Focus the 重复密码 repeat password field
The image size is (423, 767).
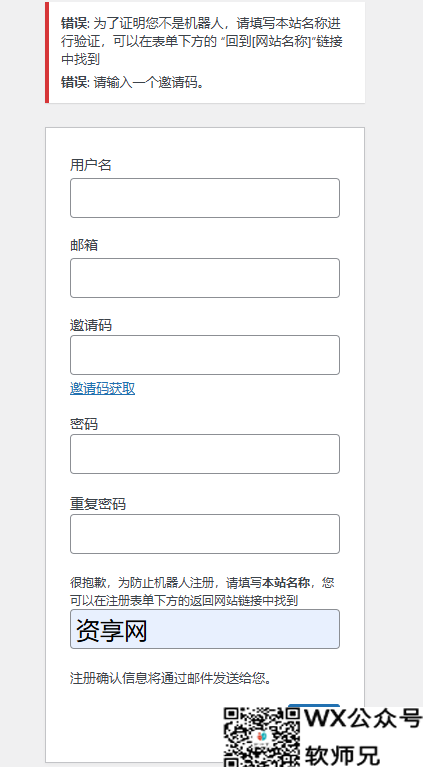pyautogui.click(x=204, y=534)
